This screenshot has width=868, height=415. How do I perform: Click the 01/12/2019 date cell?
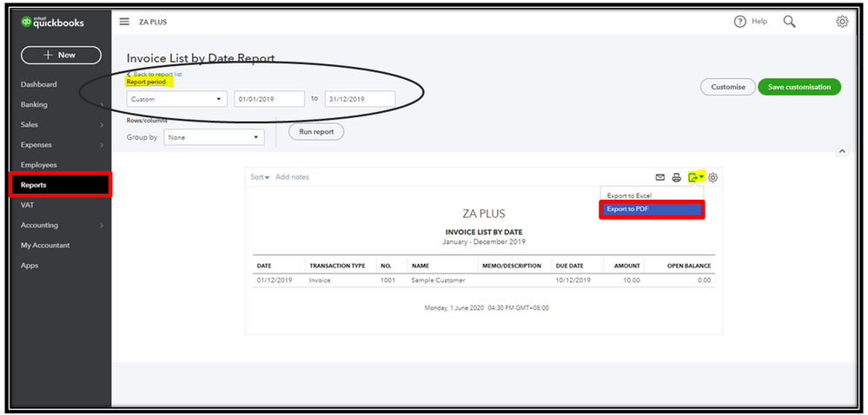(x=275, y=280)
